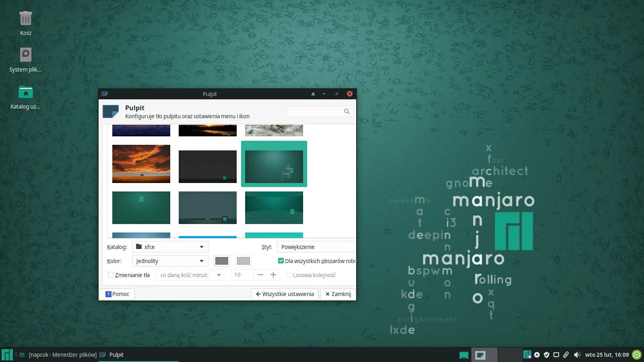The image size is (644, 362).
Task: Open the green logout button in panel
Action: pos(637,355)
